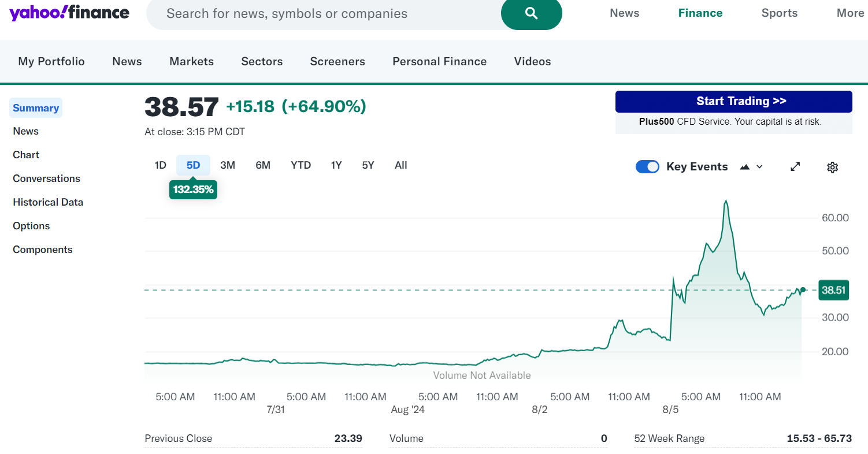Open chart settings gear icon

832,167
